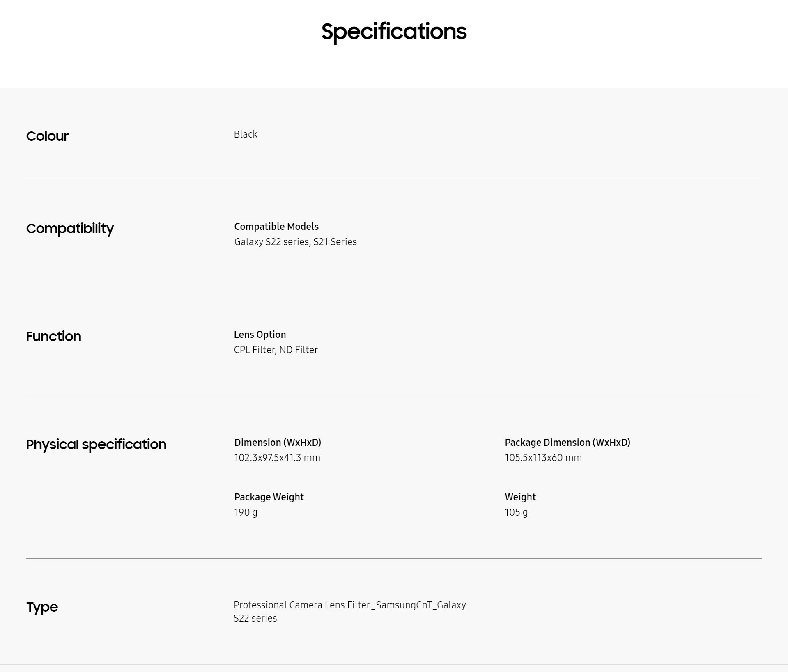
Task: Click the 105.5x113x60 mm package value
Action: point(543,458)
